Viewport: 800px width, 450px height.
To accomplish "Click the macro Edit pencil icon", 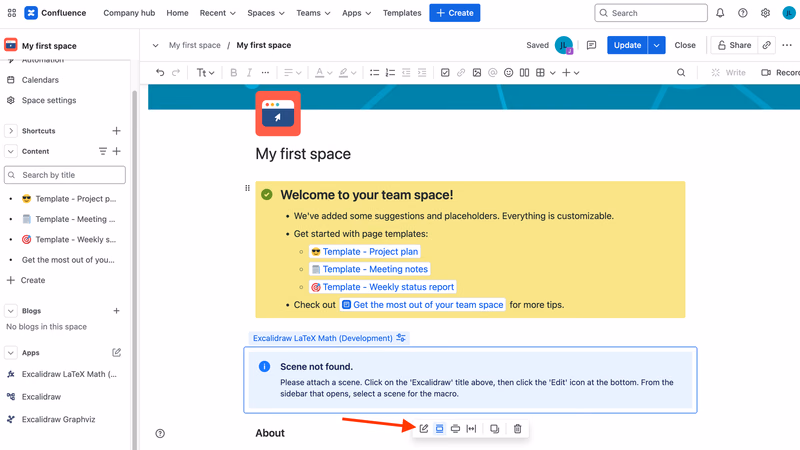I will [423, 429].
